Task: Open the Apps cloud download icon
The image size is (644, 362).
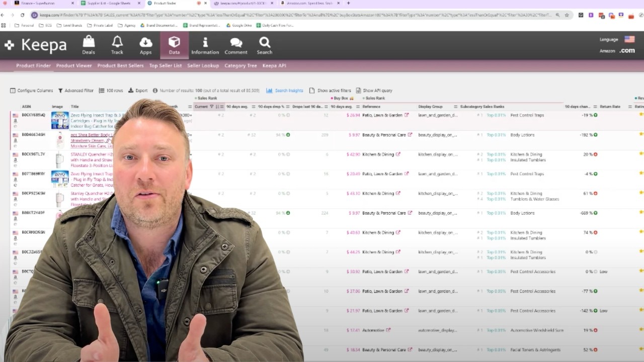Action: [x=146, y=45]
